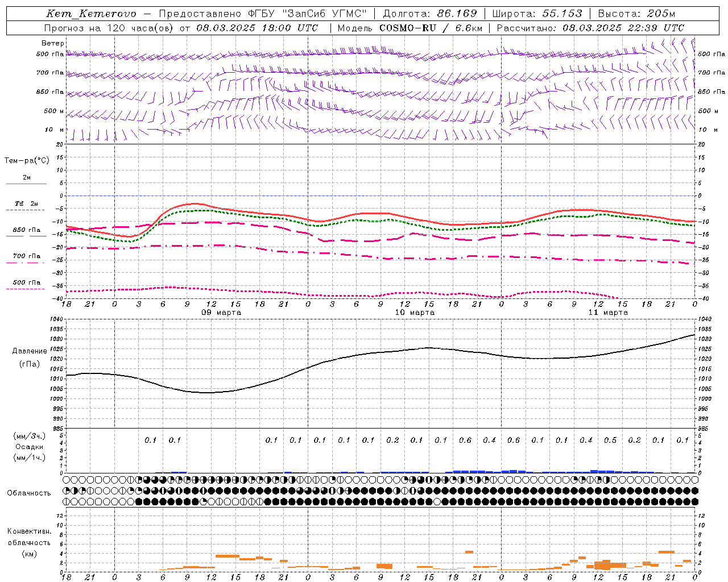Click the Kem_Kemerovo station title
This screenshot has height=582, width=728.
91,14
